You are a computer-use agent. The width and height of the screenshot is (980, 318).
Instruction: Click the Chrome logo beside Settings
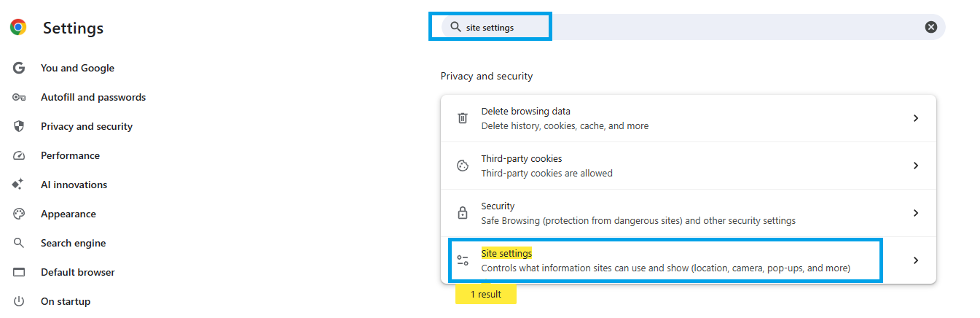coord(18,28)
